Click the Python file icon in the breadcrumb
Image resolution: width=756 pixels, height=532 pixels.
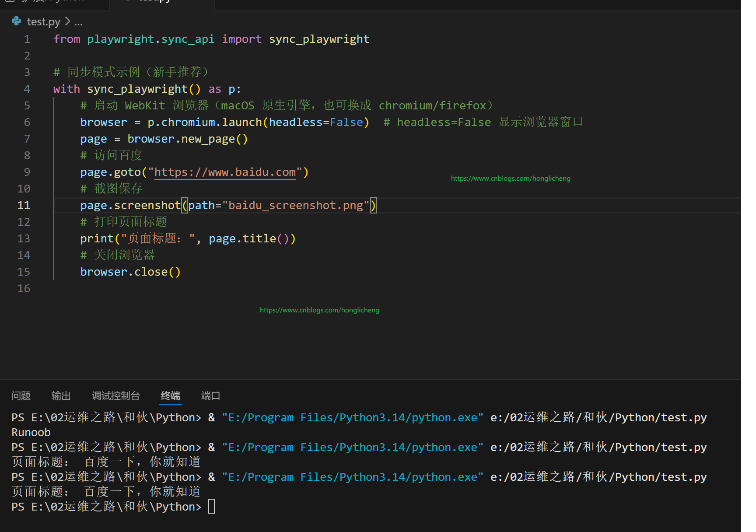click(17, 21)
